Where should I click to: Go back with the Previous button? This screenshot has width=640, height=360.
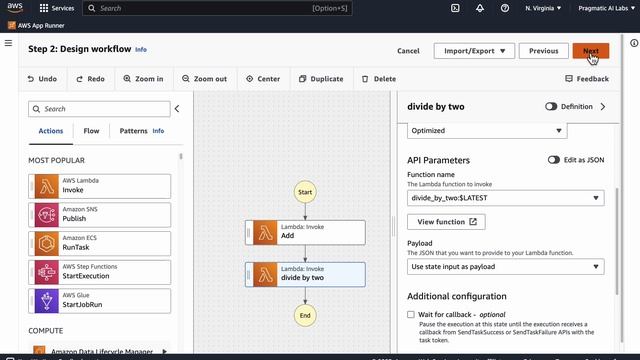pos(544,51)
